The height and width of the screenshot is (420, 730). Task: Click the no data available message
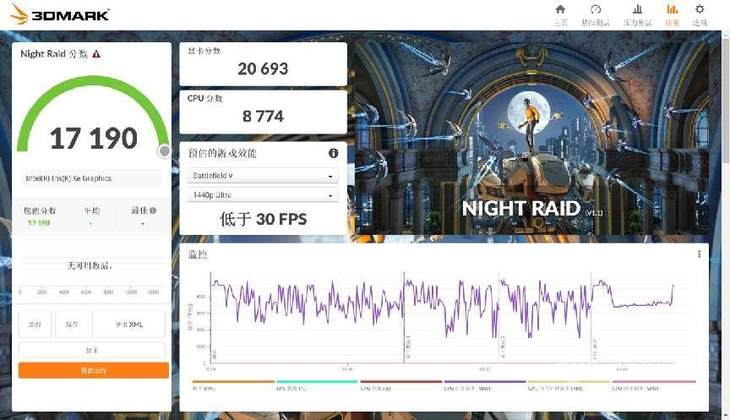click(90, 266)
